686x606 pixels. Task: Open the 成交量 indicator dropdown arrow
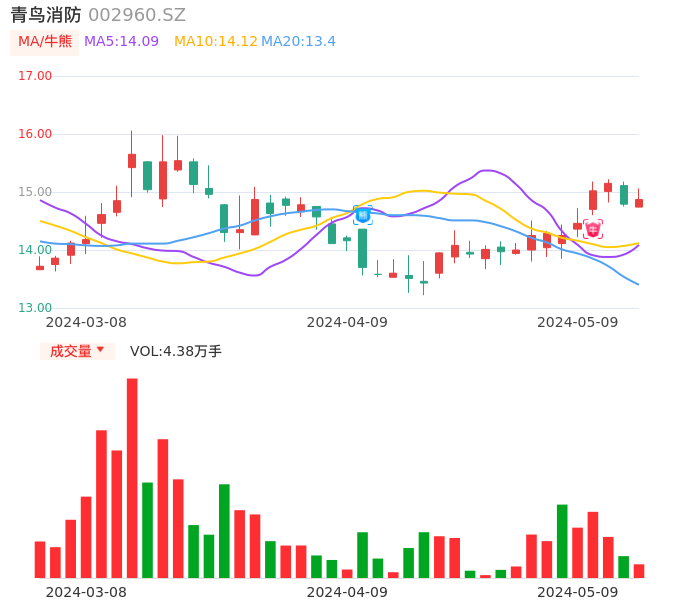point(100,350)
